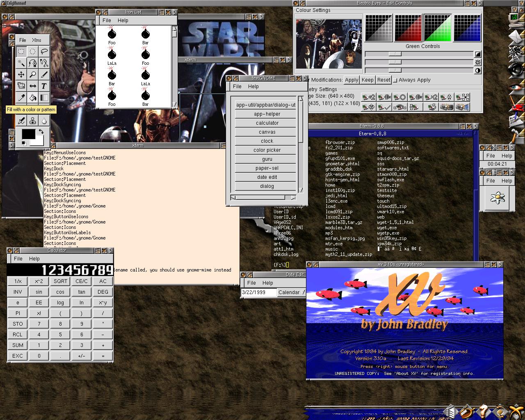Click the half-circle contrast icon in Edit Controls

pos(478,71)
